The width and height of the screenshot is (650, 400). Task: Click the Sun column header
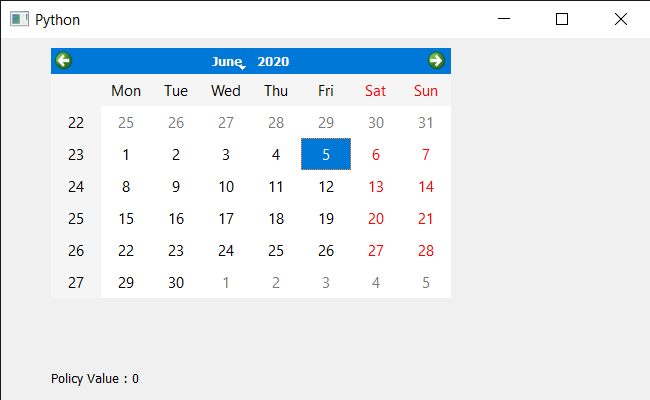tap(426, 91)
